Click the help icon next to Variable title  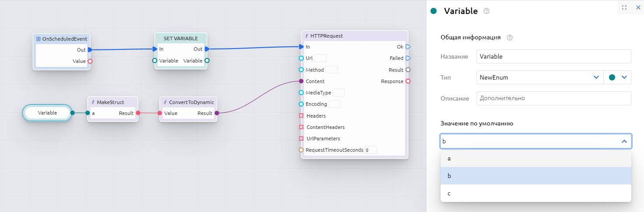[x=486, y=11]
